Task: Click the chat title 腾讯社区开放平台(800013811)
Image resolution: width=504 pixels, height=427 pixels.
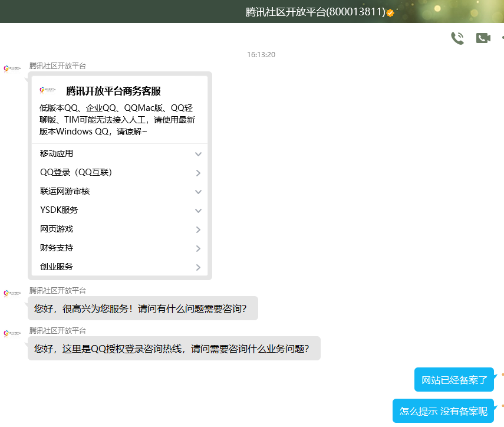Action: pos(315,12)
